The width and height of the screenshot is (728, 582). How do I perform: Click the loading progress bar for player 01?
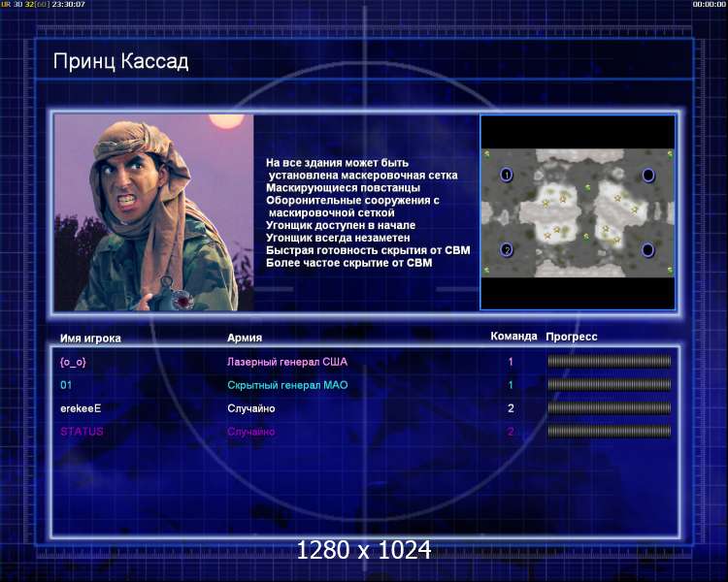point(610,384)
